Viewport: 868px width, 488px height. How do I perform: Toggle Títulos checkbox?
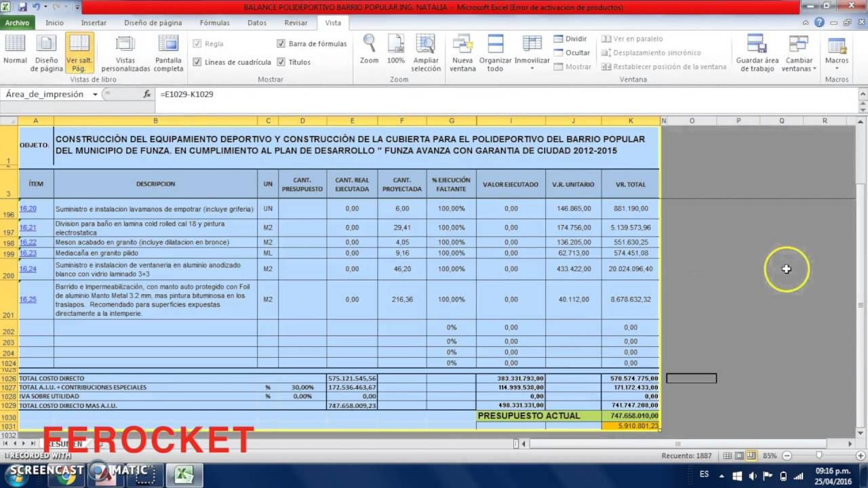click(281, 62)
